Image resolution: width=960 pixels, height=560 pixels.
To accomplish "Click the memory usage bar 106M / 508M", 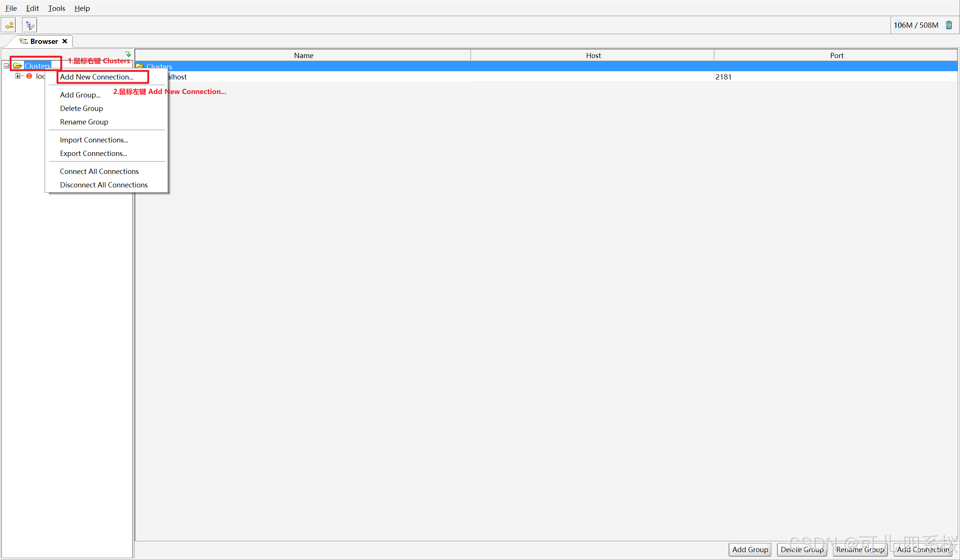I will 915,25.
